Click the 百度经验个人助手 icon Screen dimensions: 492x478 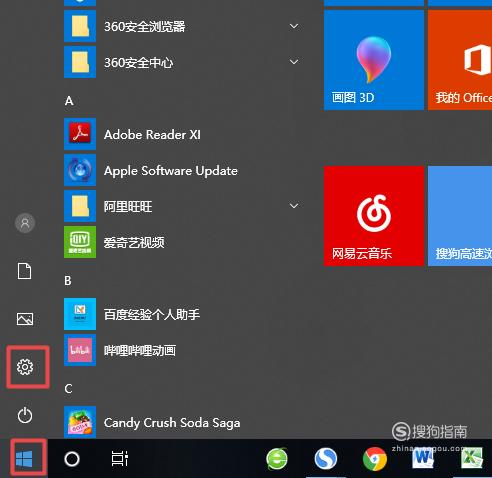(x=80, y=314)
